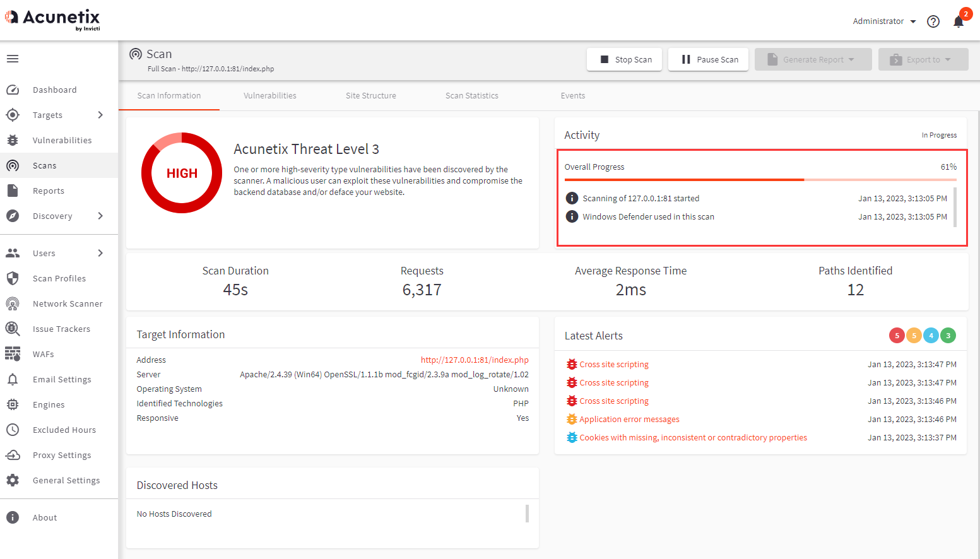
Task: Click the Discovered Hosts scrollbar
Action: point(527,514)
